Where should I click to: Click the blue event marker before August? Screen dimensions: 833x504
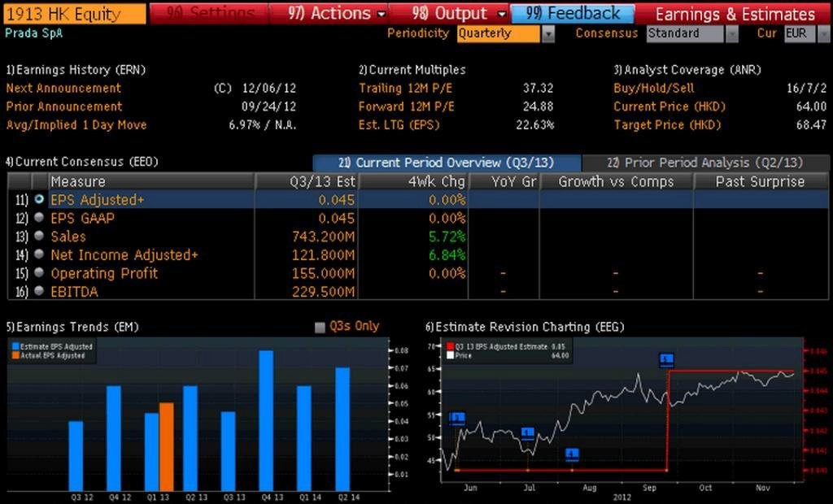(x=572, y=454)
